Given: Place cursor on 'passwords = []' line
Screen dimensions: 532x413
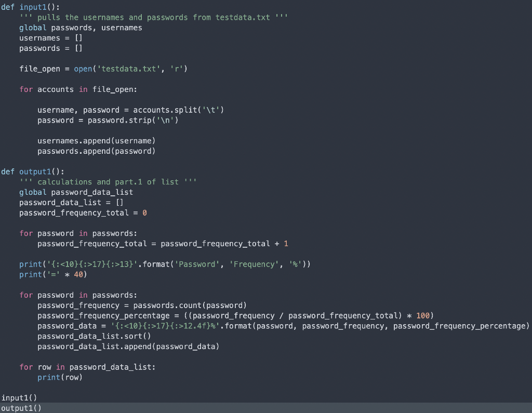Looking at the screenshot, I should 51,48.
